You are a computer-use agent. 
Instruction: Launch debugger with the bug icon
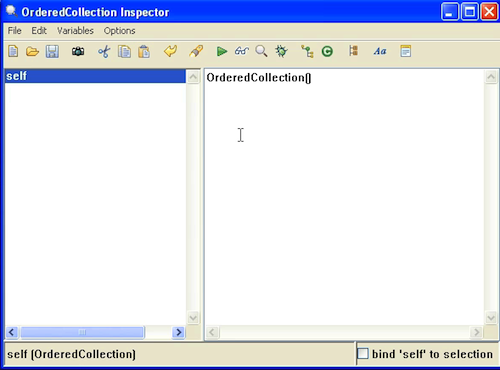click(281, 52)
